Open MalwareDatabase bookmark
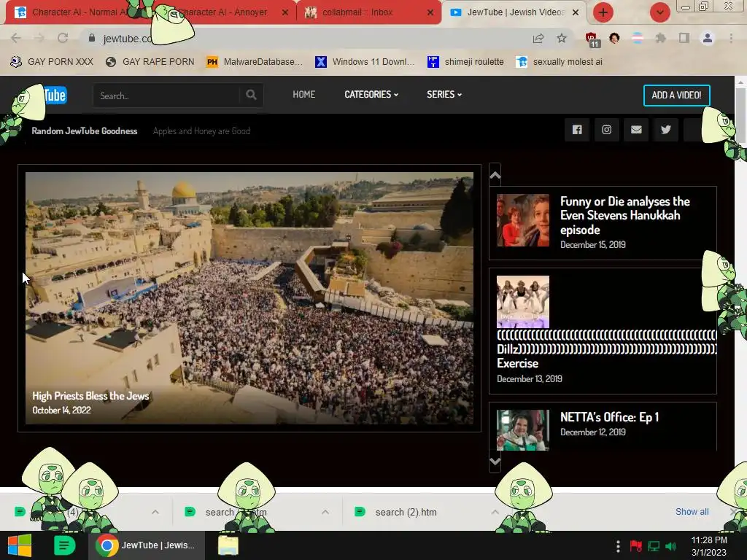747x560 pixels. [255, 62]
